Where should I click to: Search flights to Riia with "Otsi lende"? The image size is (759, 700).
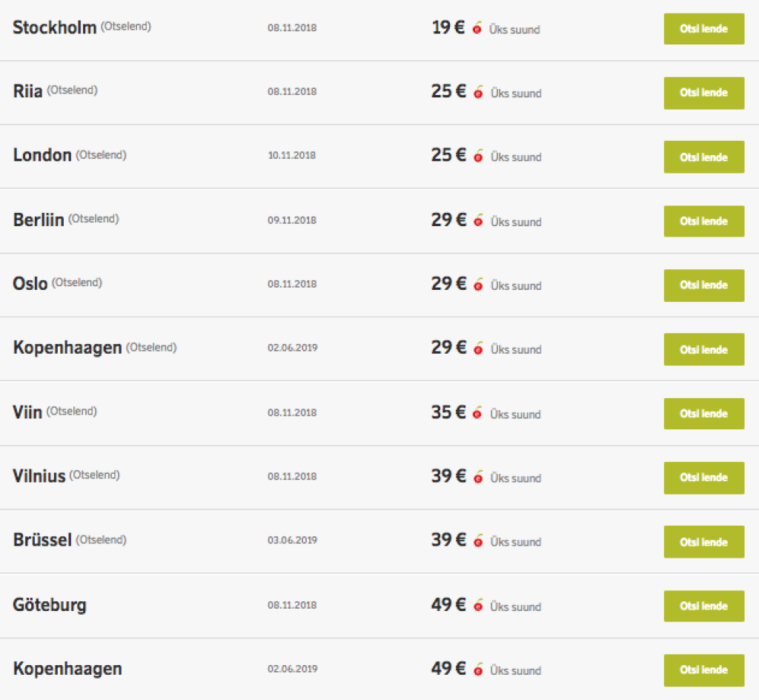tap(703, 93)
